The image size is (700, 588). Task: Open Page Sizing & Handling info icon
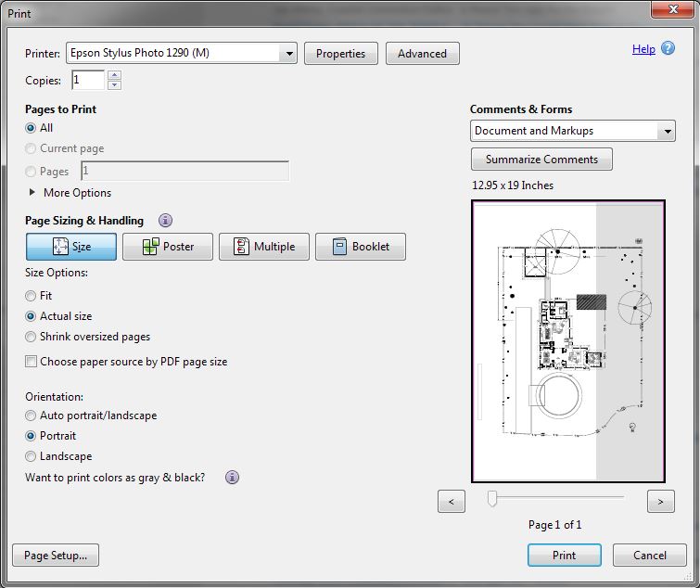tap(166, 221)
